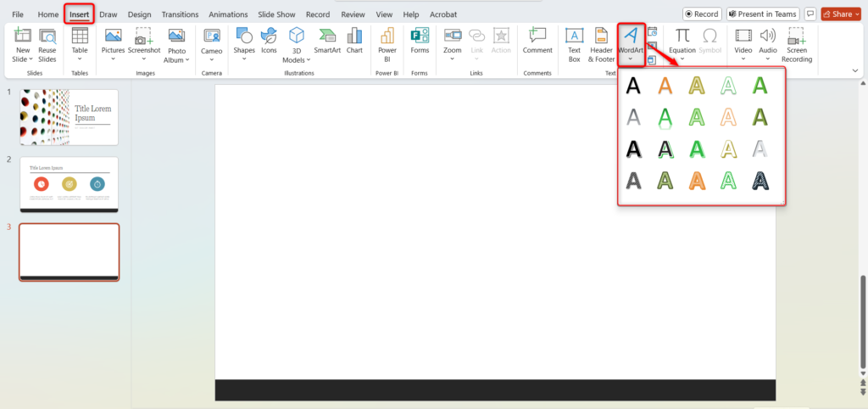Click Present in Teams button
The width and height of the screenshot is (868, 409).
tap(763, 14)
